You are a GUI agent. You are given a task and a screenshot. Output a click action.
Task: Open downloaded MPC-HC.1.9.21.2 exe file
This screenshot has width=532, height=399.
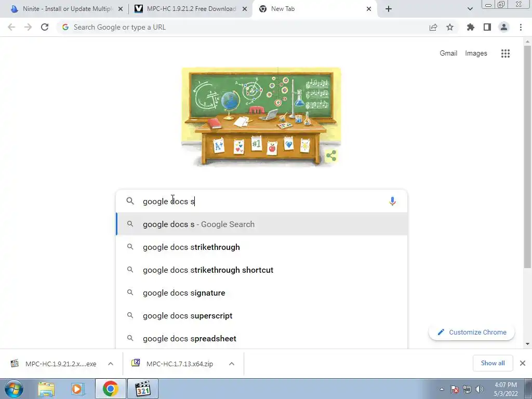coord(54,364)
